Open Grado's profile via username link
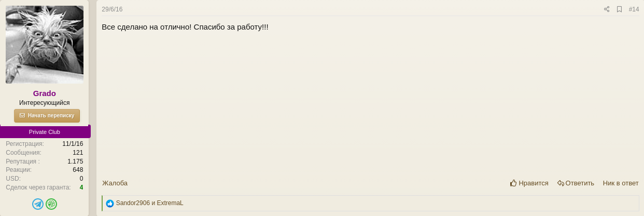Viewport: 644px width, 216px height. pos(45,93)
